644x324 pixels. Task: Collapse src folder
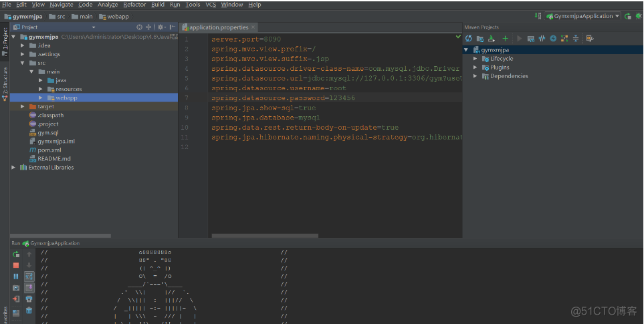click(23, 63)
